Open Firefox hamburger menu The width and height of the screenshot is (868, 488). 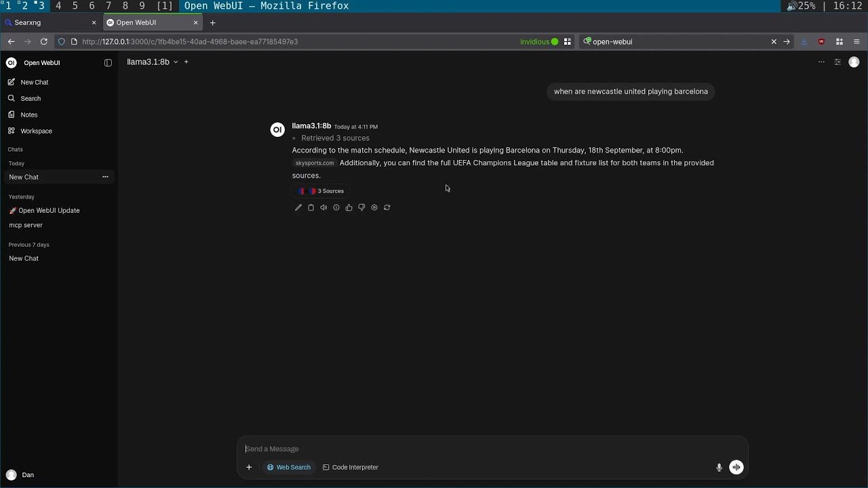coord(856,41)
